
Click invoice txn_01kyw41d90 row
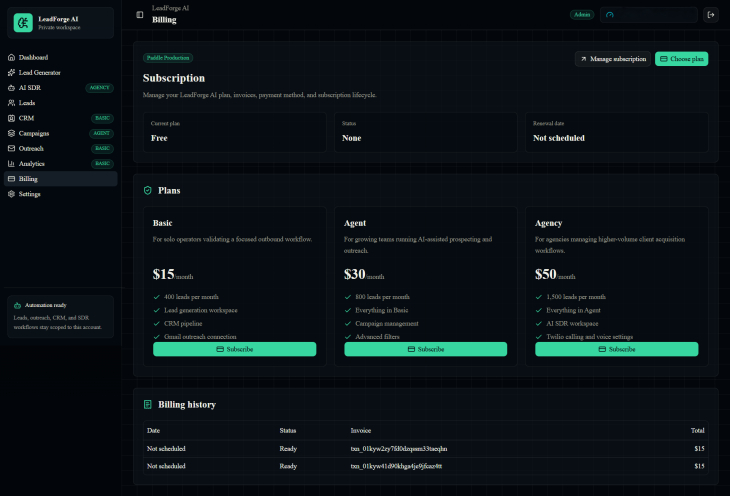[426, 466]
